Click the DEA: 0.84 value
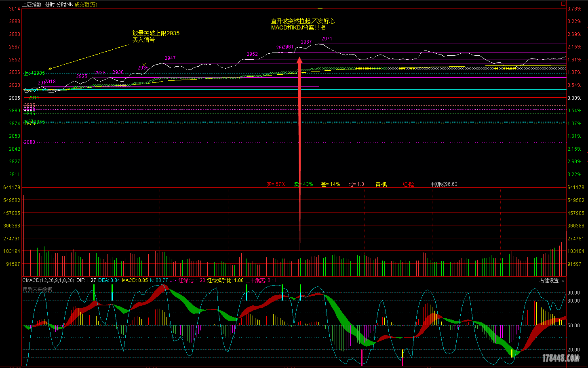This screenshot has height=368, width=588. 109,280
